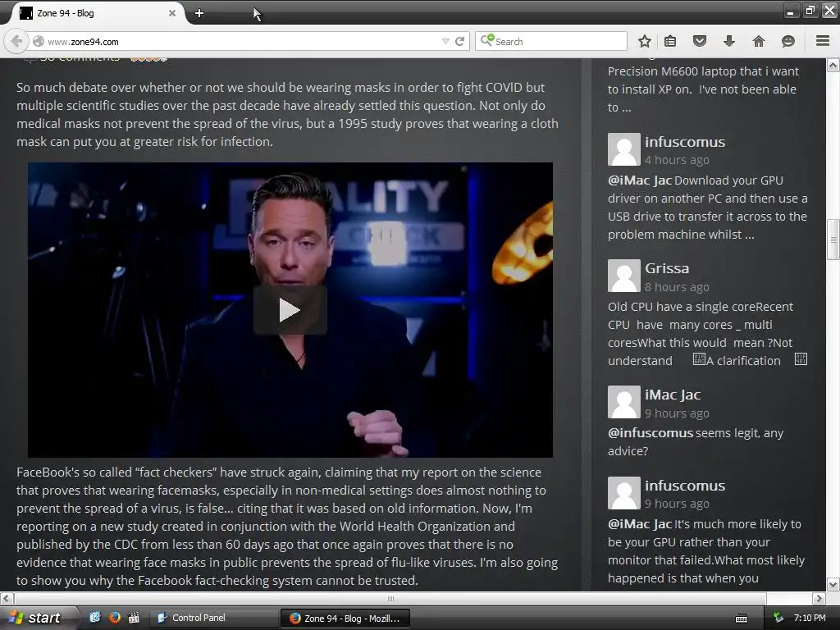Click the search engine magnifier icon
The width and height of the screenshot is (840, 630).
pyautogui.click(x=487, y=40)
